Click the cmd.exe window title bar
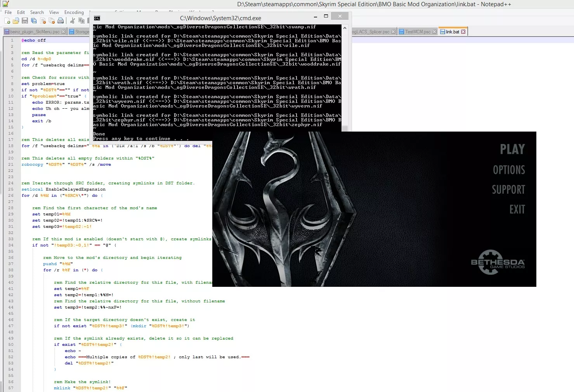574x392 pixels. point(220,18)
